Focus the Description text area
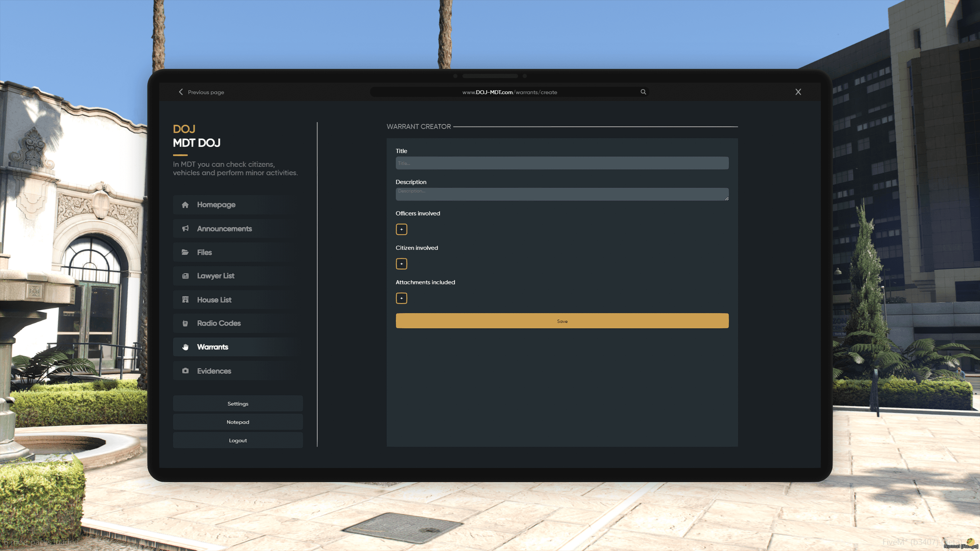This screenshot has width=980, height=551. (562, 194)
